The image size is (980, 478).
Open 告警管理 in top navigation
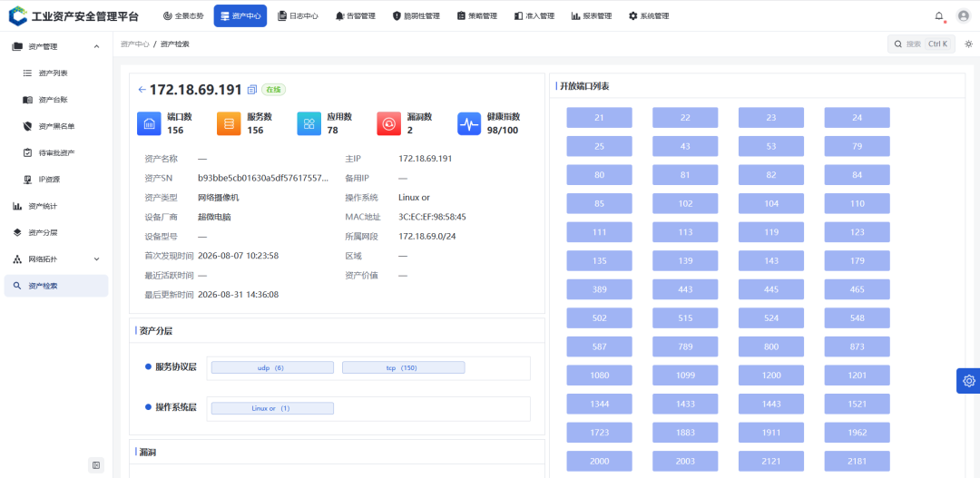(355, 16)
